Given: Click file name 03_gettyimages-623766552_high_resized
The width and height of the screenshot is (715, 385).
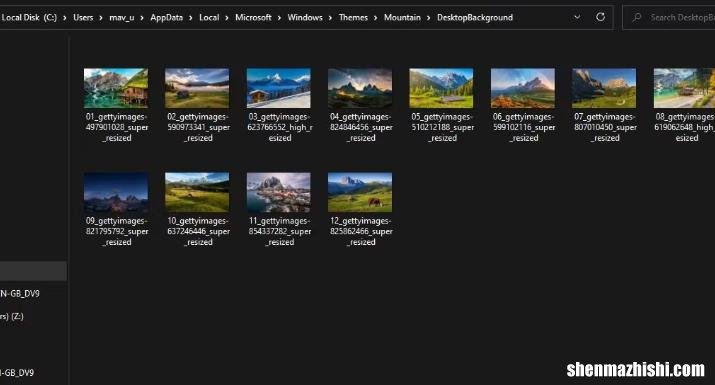Looking at the screenshot, I should (280, 127).
